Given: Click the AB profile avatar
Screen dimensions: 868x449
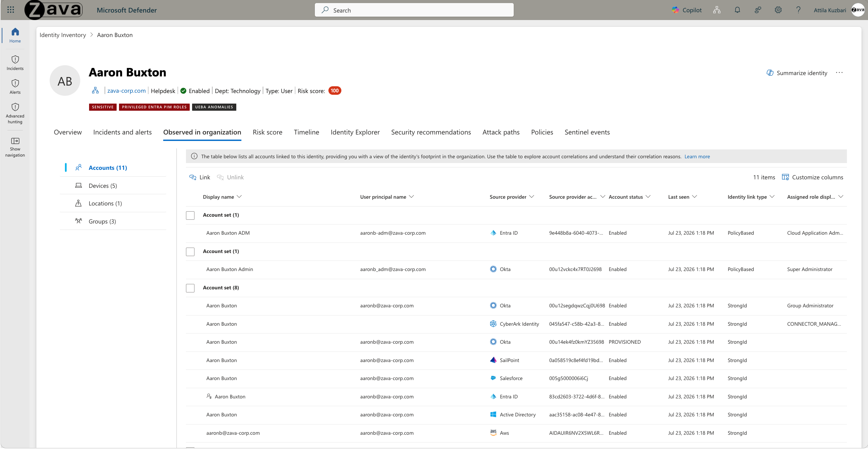Looking at the screenshot, I should click(65, 81).
